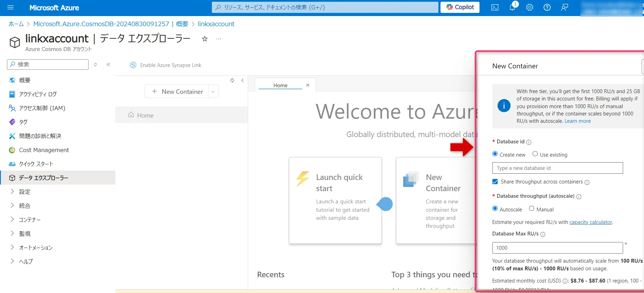Select Autoscale throughput option
The width and height of the screenshot is (644, 293).
pos(495,209)
